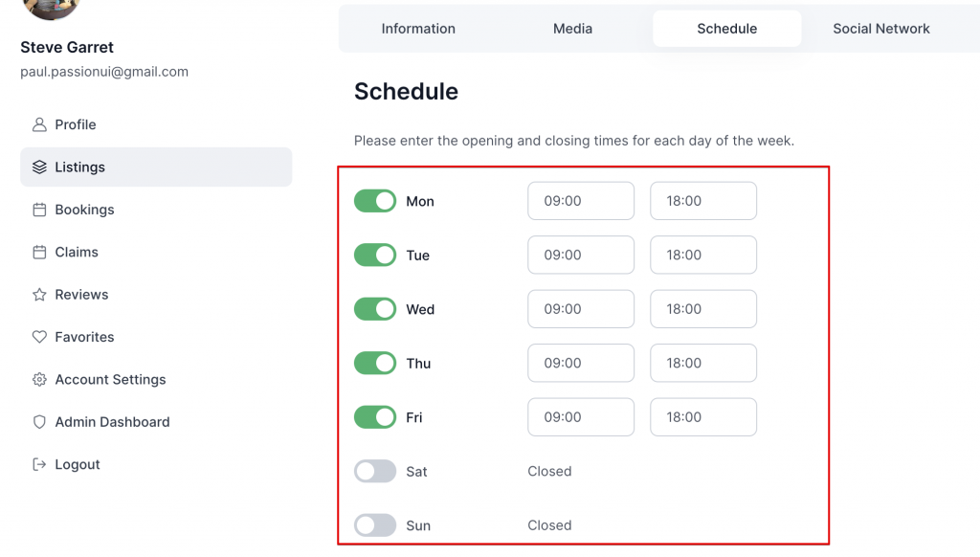Disable the Mon schedule toggle

375,201
